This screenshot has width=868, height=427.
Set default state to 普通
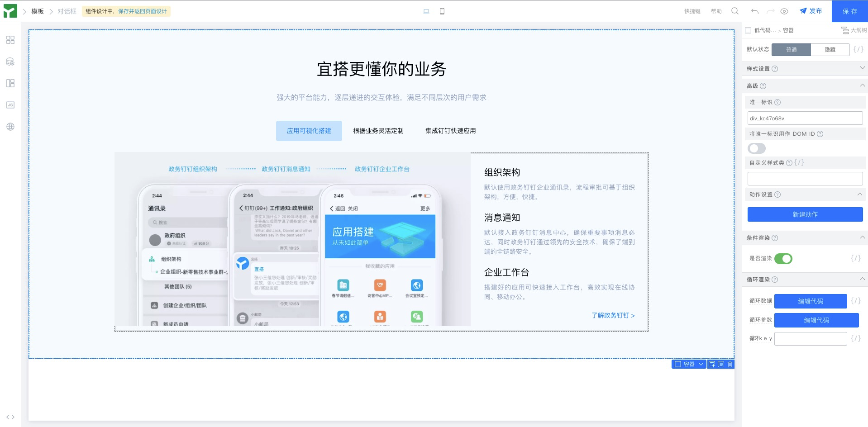click(x=791, y=50)
